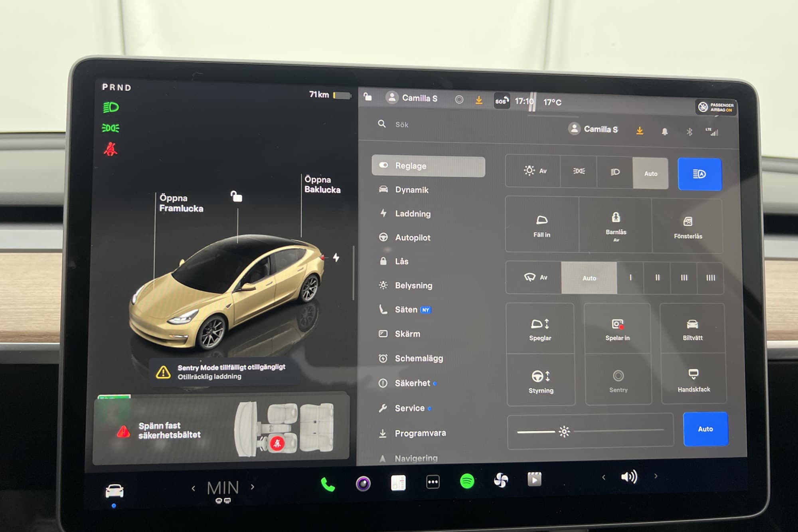Tap the car controls icon at bottom left
798x532 pixels.
[115, 491]
